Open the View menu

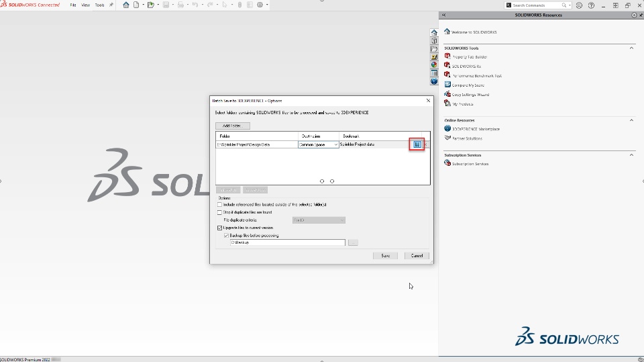coord(85,5)
